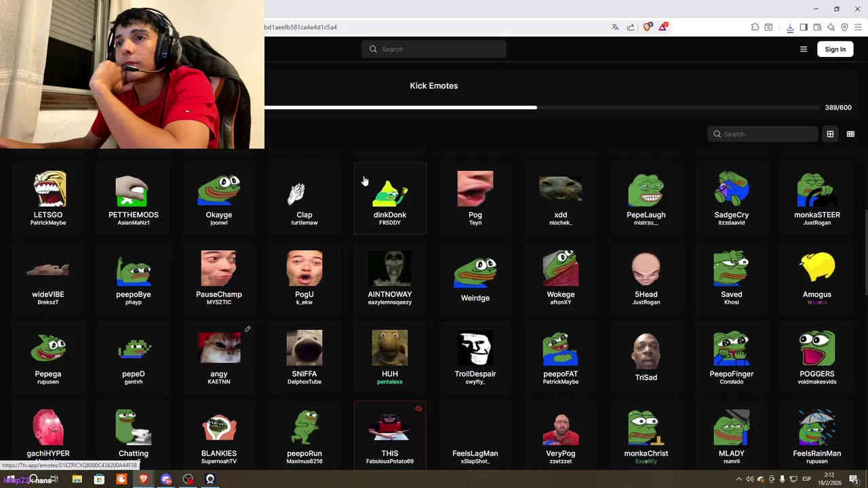Screen dimensions: 868x488
Task: Open the browser extensions puzzle icon
Action: tap(755, 27)
